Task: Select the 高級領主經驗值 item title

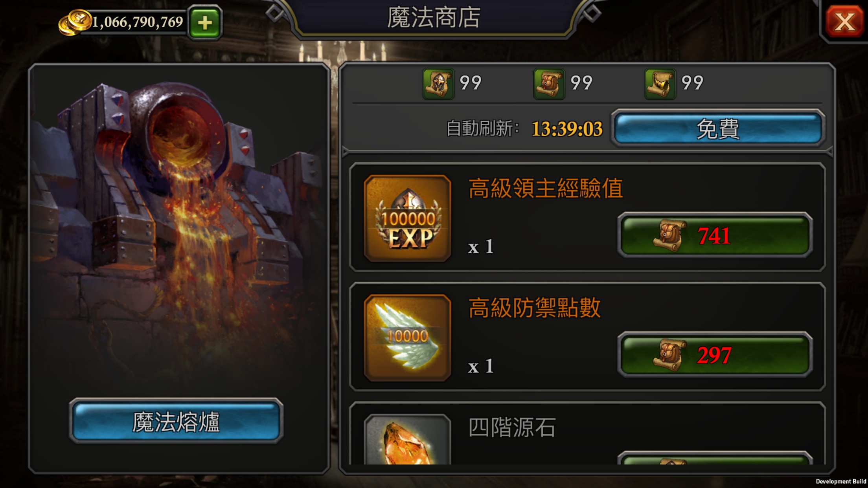Action: (x=545, y=188)
